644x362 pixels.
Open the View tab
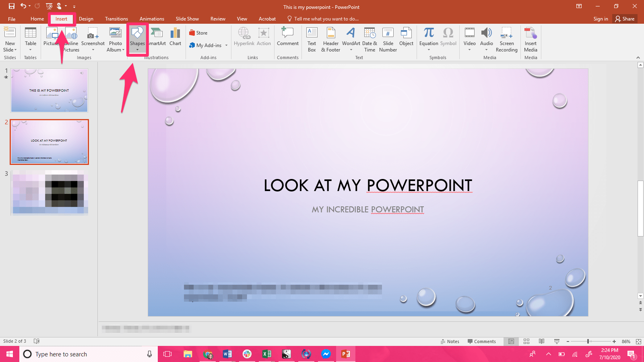242,19
